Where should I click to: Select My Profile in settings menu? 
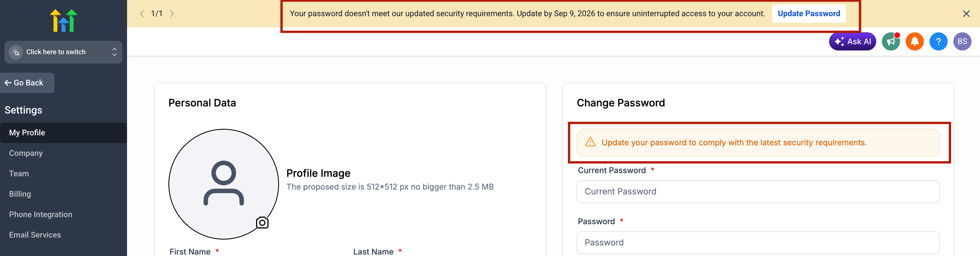click(63, 133)
